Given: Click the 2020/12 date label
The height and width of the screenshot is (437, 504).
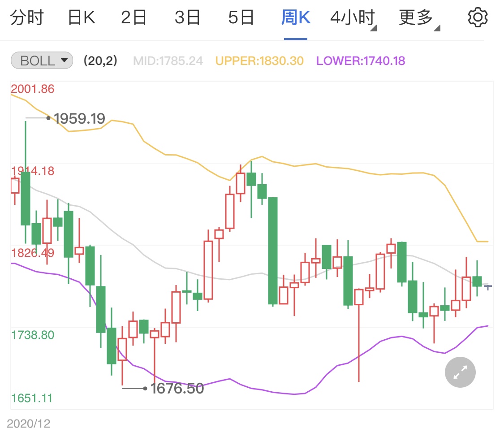Looking at the screenshot, I should coord(29,424).
